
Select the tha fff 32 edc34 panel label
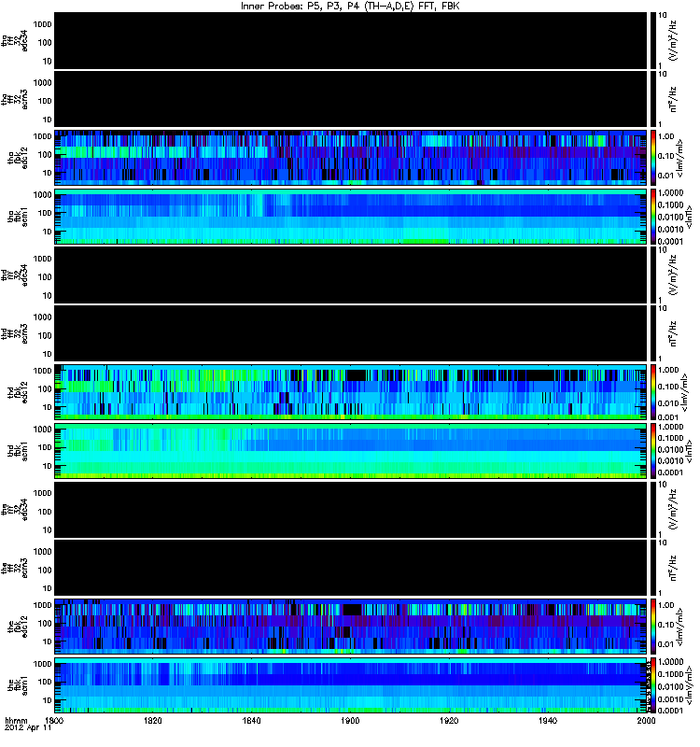tap(14, 40)
